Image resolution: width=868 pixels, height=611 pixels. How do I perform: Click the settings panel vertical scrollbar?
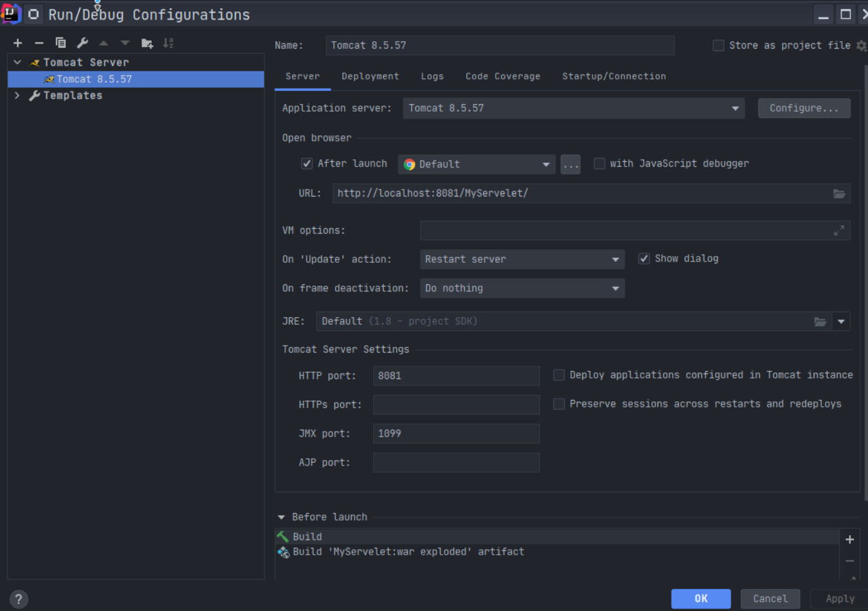[x=865, y=282]
